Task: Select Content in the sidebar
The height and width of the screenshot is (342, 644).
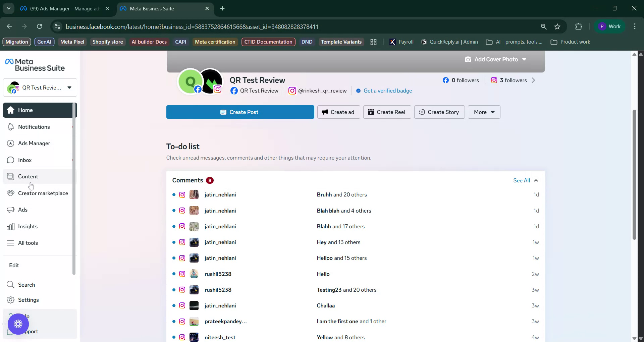Action: click(28, 176)
